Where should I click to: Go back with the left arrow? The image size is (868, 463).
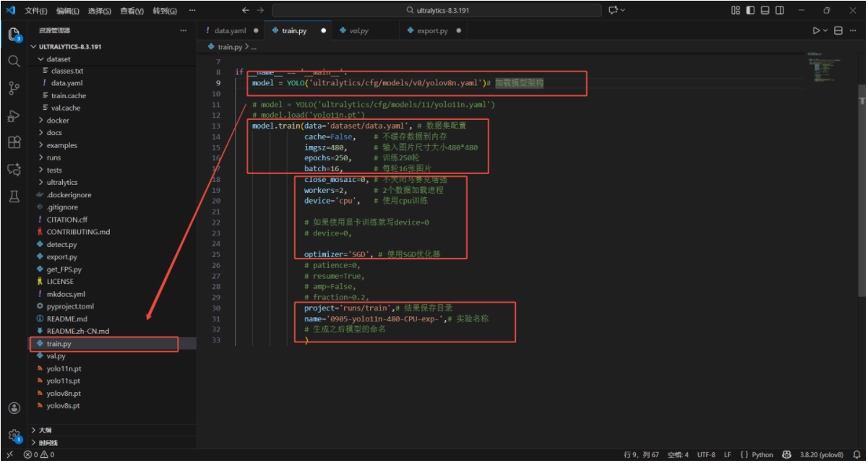click(x=245, y=10)
